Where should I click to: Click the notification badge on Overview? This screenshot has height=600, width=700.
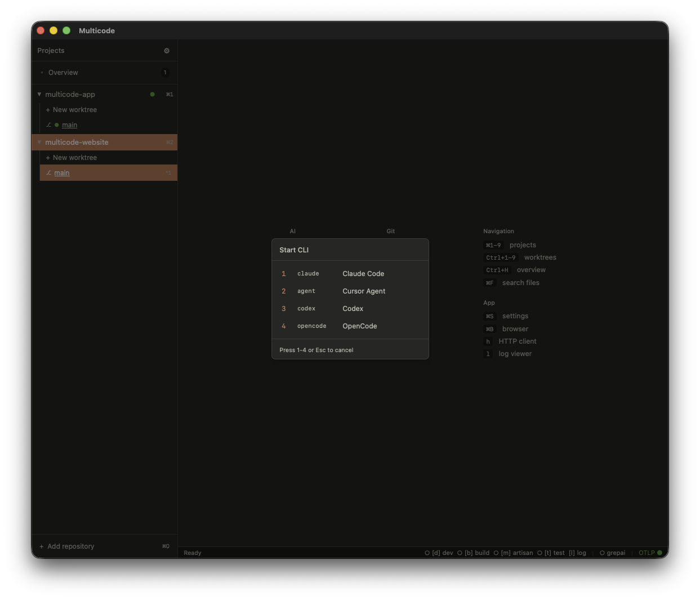(165, 72)
